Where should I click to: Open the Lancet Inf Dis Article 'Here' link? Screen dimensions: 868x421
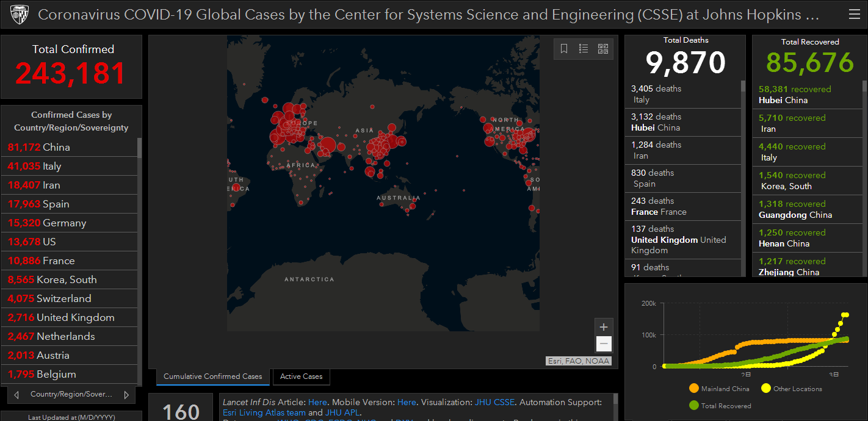coord(317,402)
